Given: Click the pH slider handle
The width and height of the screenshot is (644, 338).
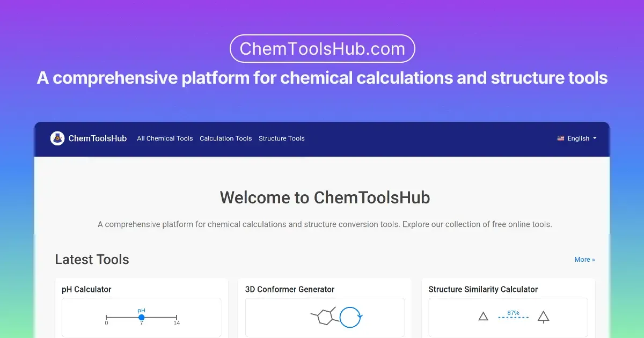Looking at the screenshot, I should (x=141, y=318).
